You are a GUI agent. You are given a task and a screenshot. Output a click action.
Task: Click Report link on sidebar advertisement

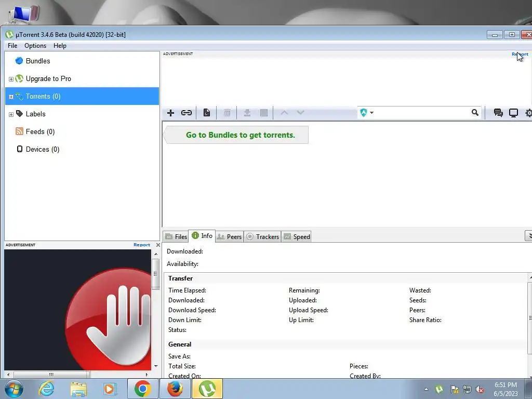click(x=142, y=245)
